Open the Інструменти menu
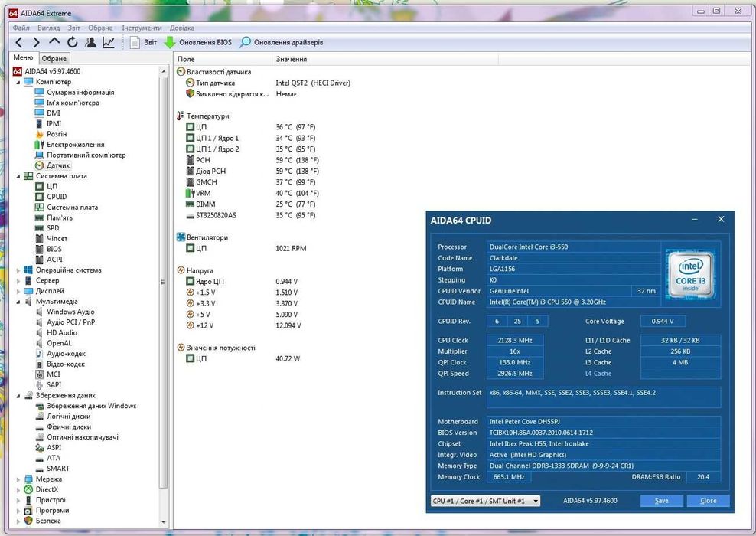 pyautogui.click(x=142, y=28)
